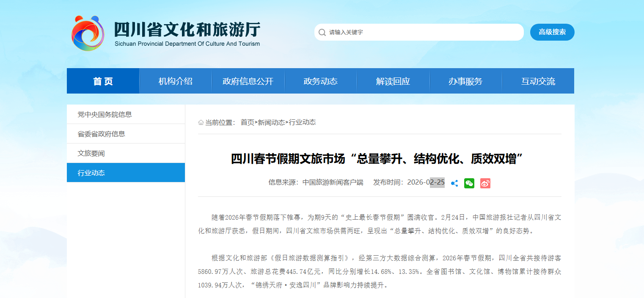Screen dimensions: 644x298
Task: Select the 办事服务 menu item
Action: (465, 81)
